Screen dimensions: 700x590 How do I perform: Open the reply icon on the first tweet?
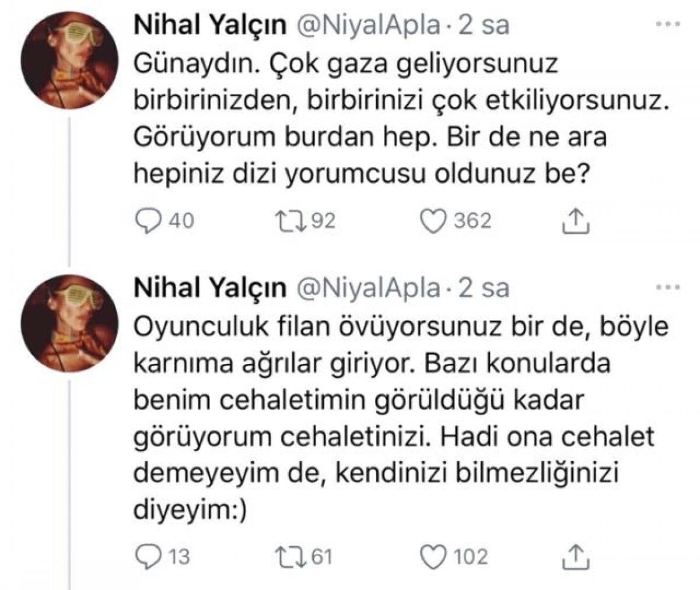pos(150,219)
